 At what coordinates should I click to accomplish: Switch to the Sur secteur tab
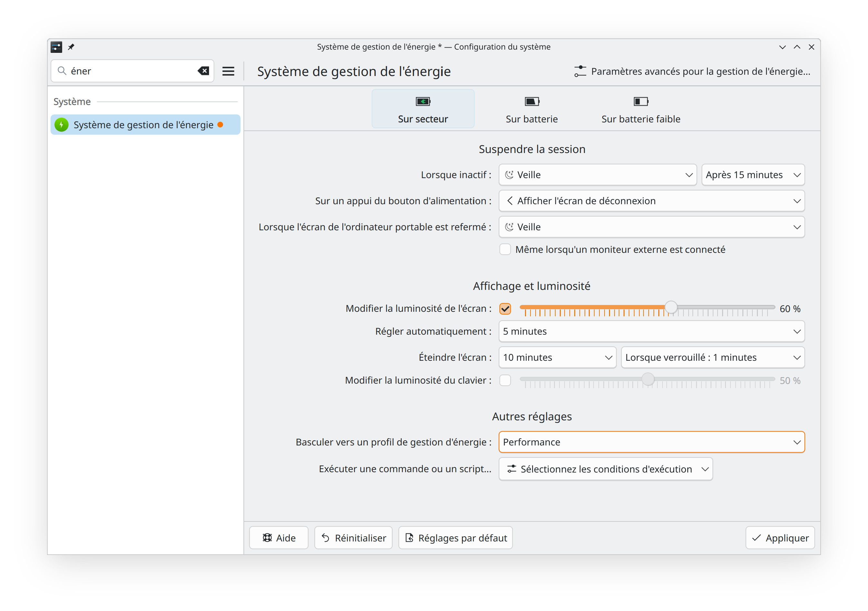coord(423,109)
